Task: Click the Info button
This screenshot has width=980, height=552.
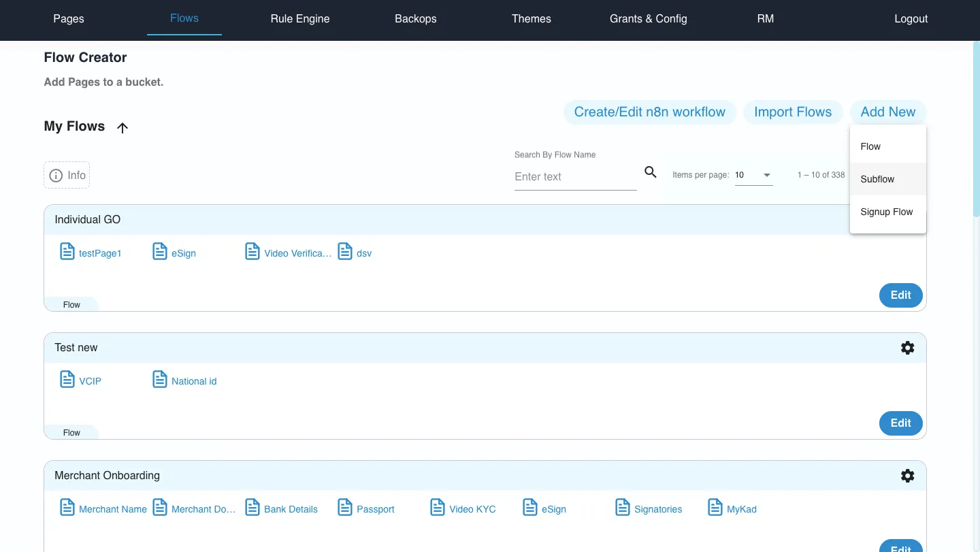Action: (67, 175)
